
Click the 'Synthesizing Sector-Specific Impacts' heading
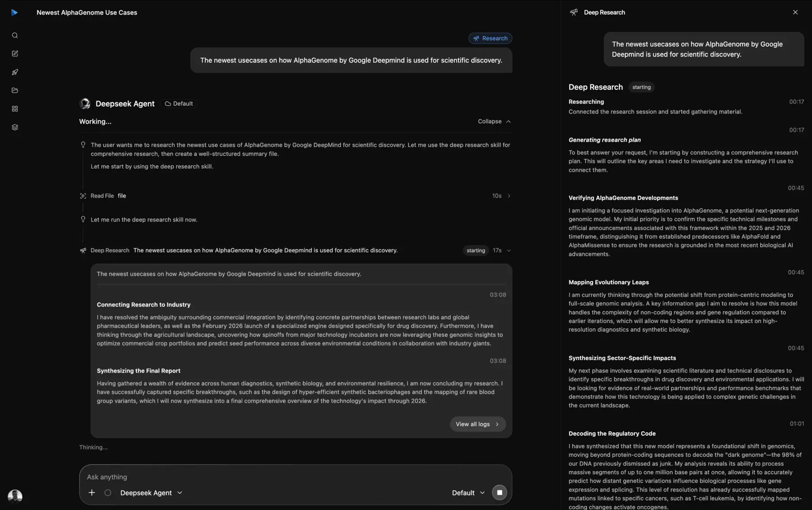[x=622, y=358]
